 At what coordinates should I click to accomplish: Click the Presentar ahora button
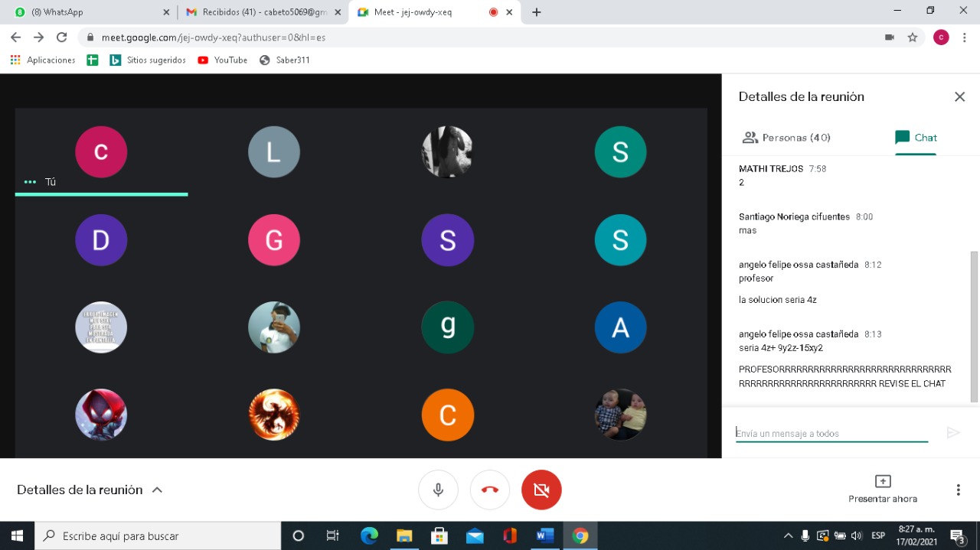(882, 489)
